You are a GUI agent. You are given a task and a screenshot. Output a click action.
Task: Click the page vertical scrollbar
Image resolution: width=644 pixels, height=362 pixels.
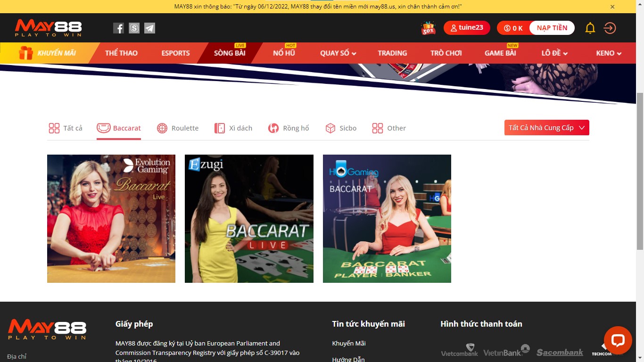click(640, 171)
